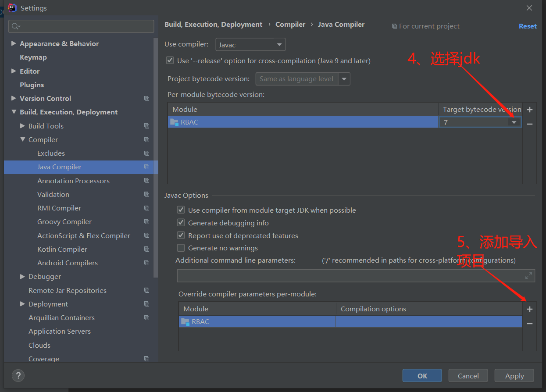Screen dimensions: 546x392
Task: Expand the additional command line parameters field
Action: click(x=529, y=275)
